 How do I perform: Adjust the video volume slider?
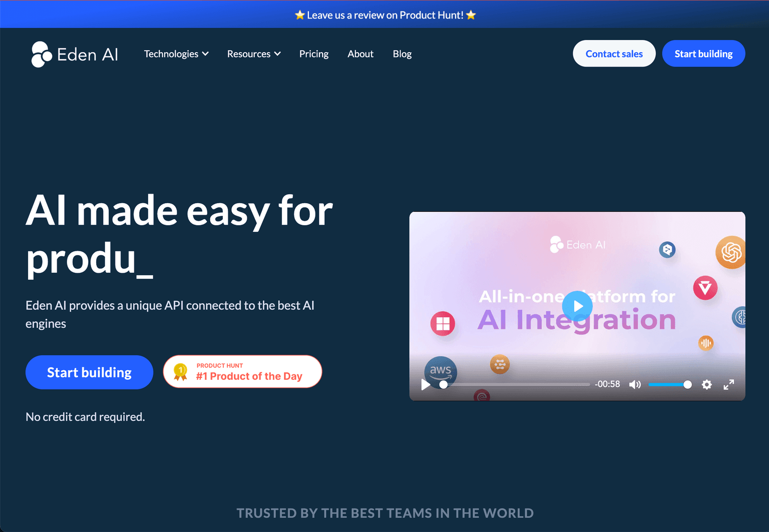tap(670, 384)
